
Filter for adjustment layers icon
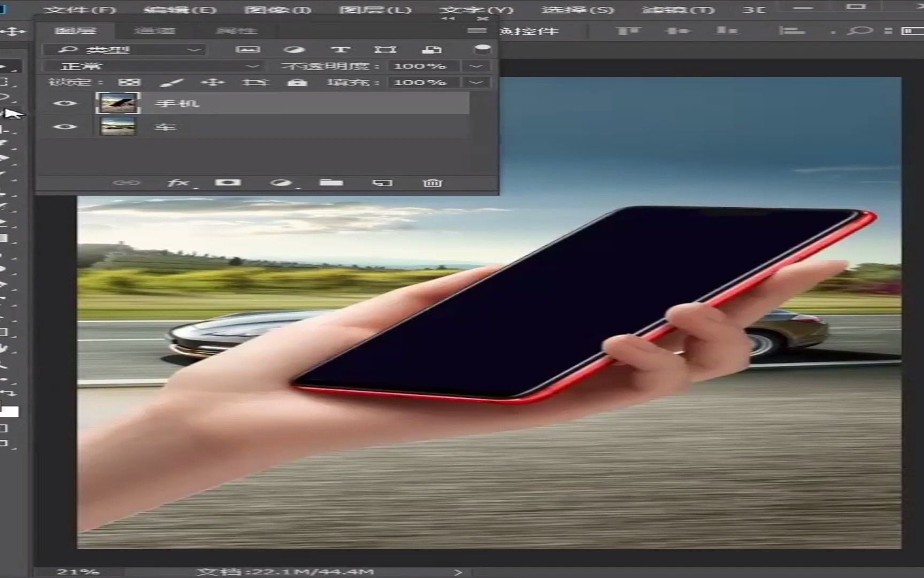294,49
